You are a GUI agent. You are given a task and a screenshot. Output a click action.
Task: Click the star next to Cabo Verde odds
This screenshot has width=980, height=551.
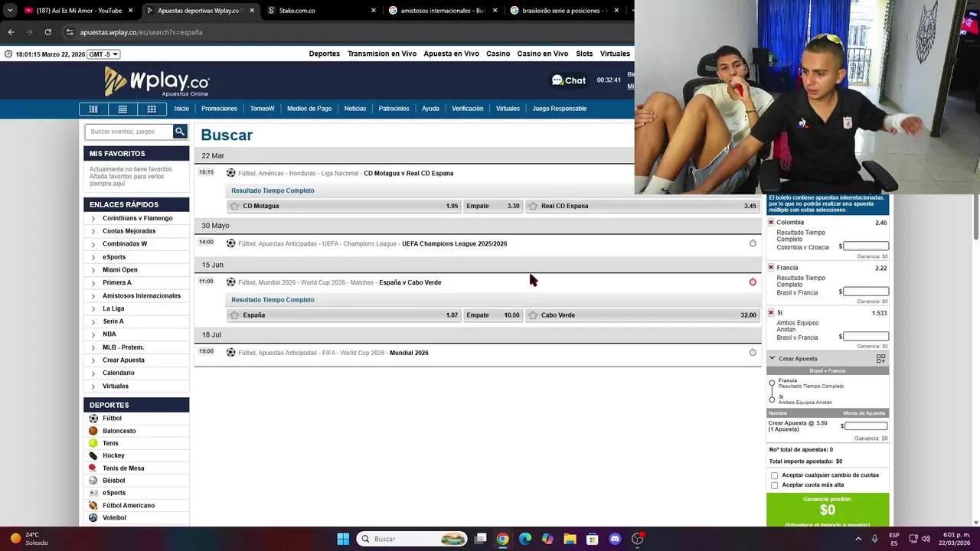pyautogui.click(x=533, y=315)
